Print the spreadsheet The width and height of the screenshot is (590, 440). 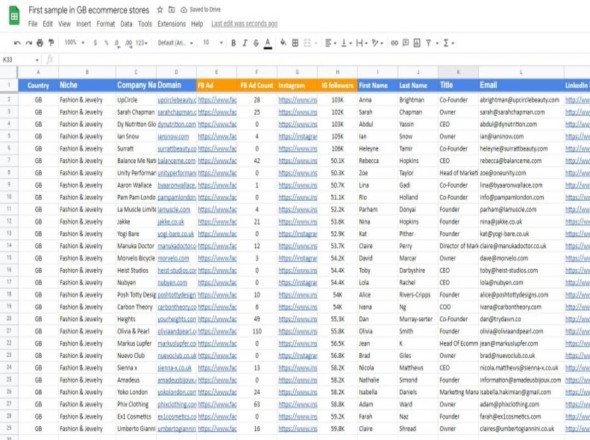40,43
